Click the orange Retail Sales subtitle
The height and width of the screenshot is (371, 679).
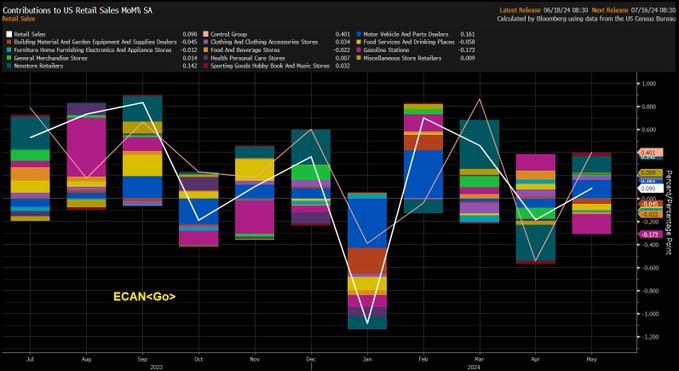pos(19,19)
